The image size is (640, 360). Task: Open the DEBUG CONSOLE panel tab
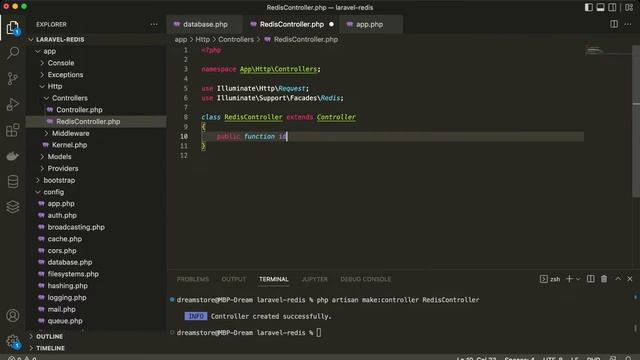click(365, 279)
